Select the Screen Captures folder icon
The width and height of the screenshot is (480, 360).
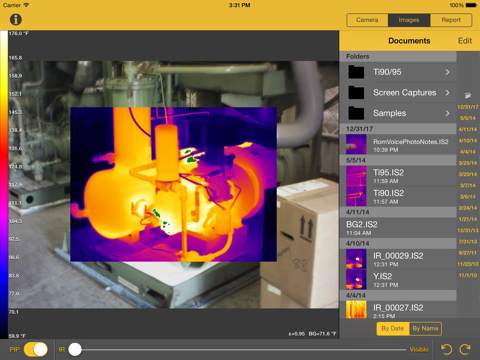356,93
